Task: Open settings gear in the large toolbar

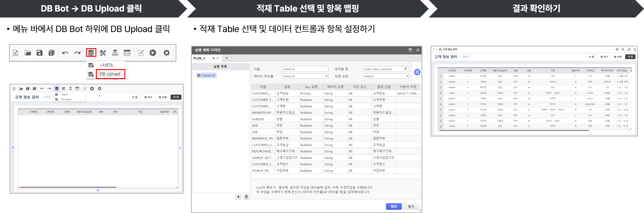Action: 167,53
